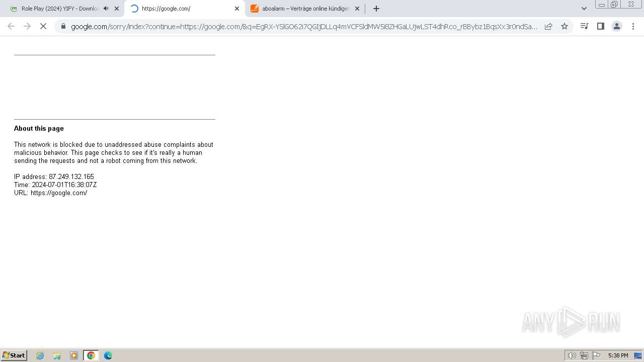Open Chrome three-dot menu
This screenshot has width=644, height=362.
coord(633,26)
